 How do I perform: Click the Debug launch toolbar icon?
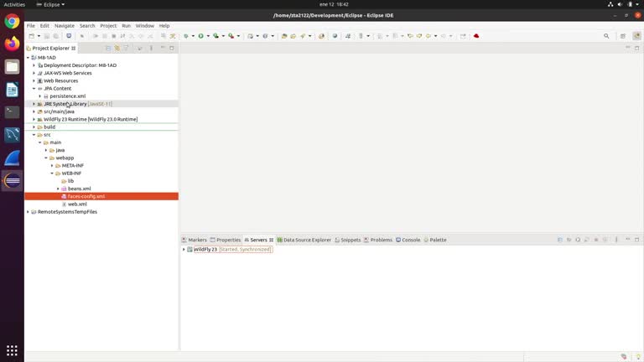(186, 36)
